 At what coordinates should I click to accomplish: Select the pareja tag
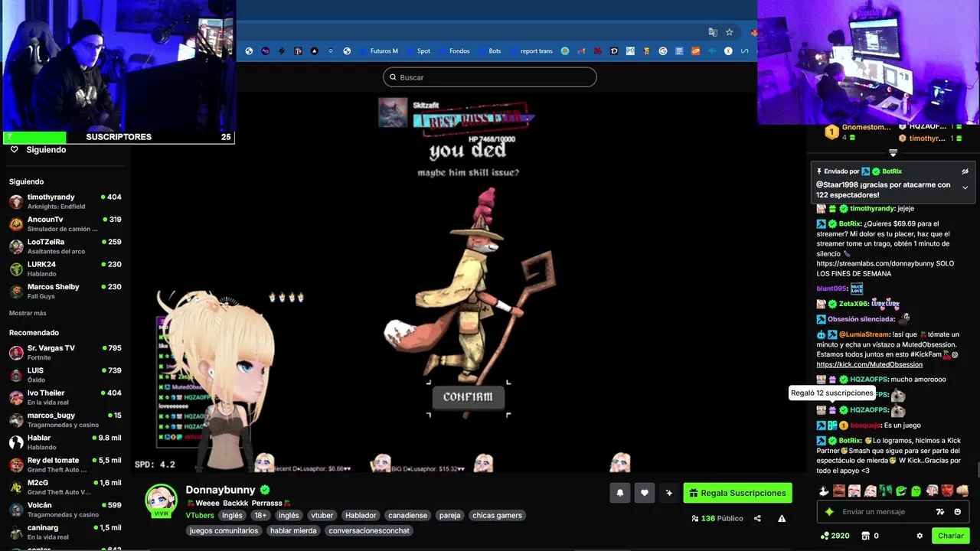point(450,516)
